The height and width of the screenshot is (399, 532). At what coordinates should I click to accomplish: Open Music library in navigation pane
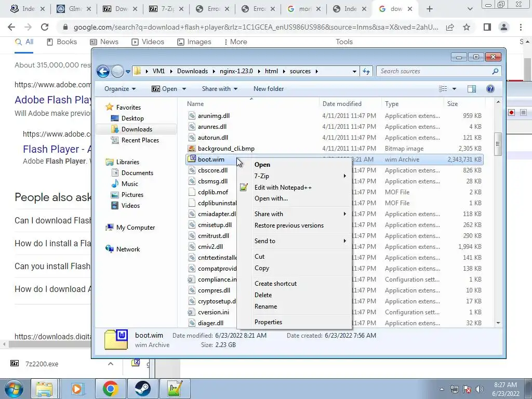pyautogui.click(x=129, y=183)
